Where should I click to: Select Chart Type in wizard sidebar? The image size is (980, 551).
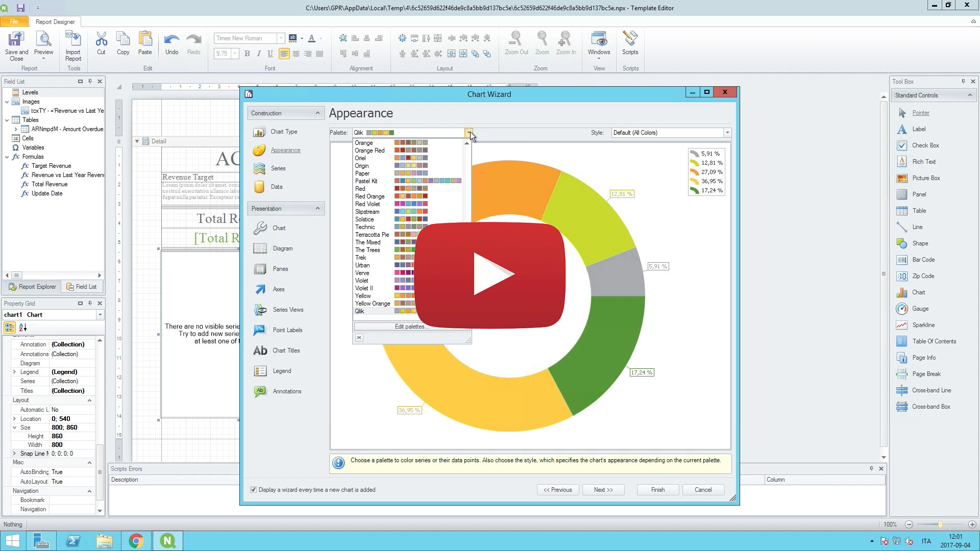[283, 132]
